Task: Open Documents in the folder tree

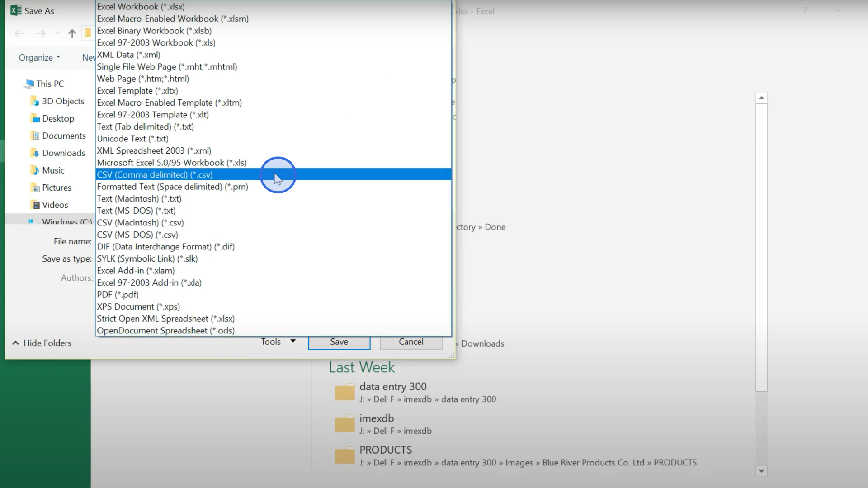Action: (64, 136)
